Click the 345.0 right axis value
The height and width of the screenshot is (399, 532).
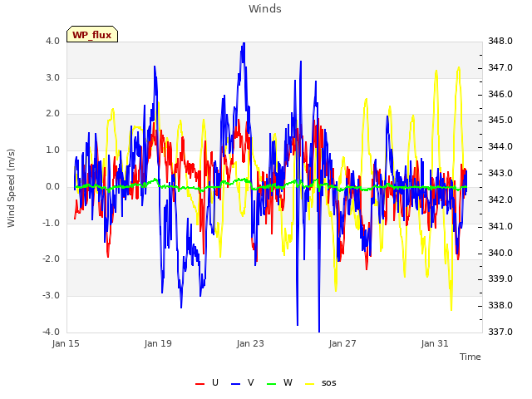[500, 121]
